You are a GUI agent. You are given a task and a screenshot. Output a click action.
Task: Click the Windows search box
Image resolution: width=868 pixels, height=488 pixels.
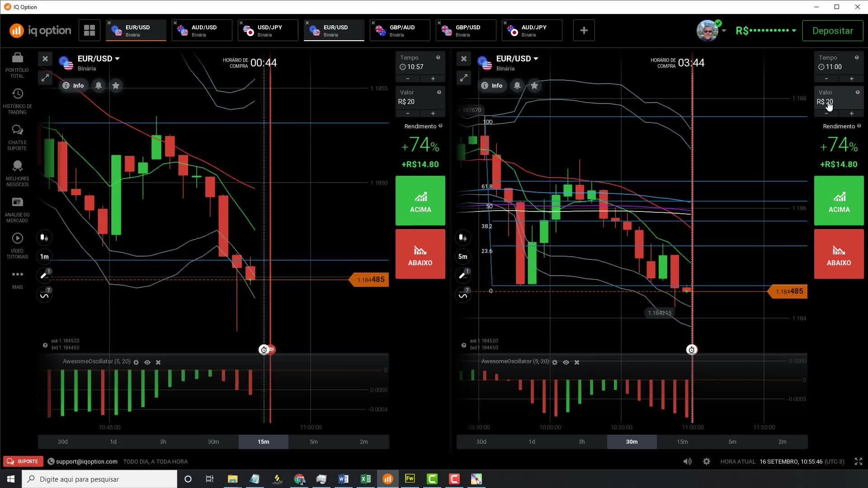click(x=99, y=479)
